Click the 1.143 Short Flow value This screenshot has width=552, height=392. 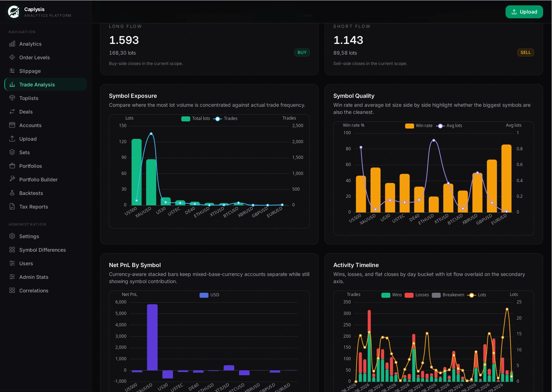tap(348, 40)
